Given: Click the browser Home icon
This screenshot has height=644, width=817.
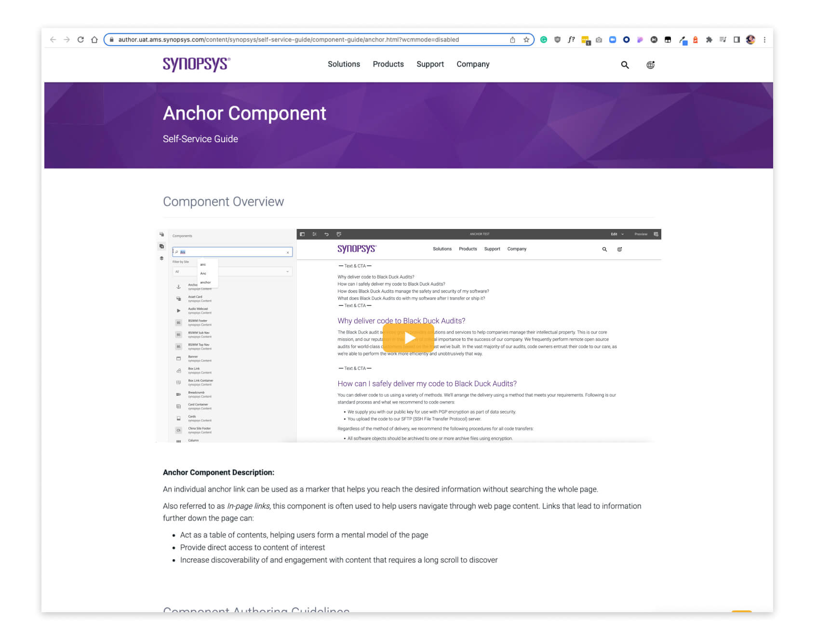Looking at the screenshot, I should click(x=94, y=40).
